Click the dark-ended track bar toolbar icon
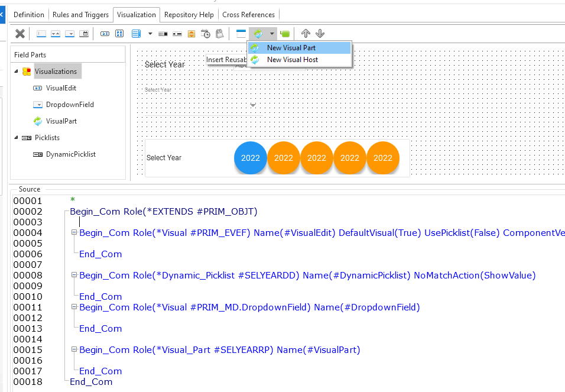Screen dimensions: 565x392 163,34
